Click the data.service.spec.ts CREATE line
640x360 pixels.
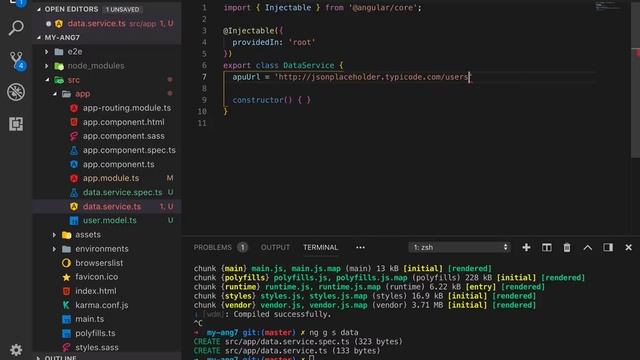click(x=298, y=342)
